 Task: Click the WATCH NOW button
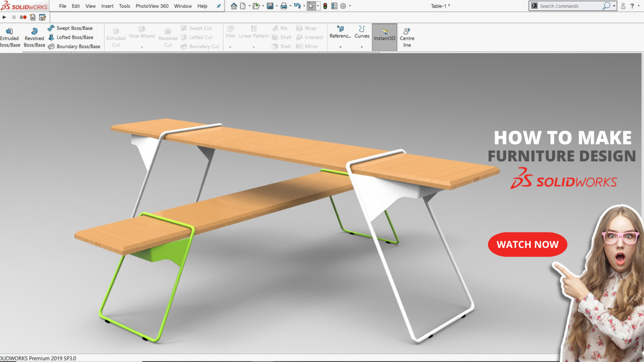(x=527, y=244)
